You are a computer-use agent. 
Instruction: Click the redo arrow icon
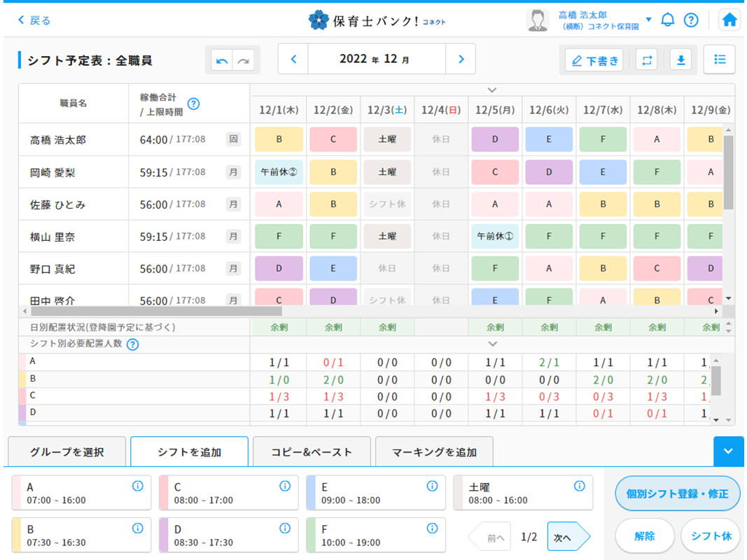[x=243, y=61]
